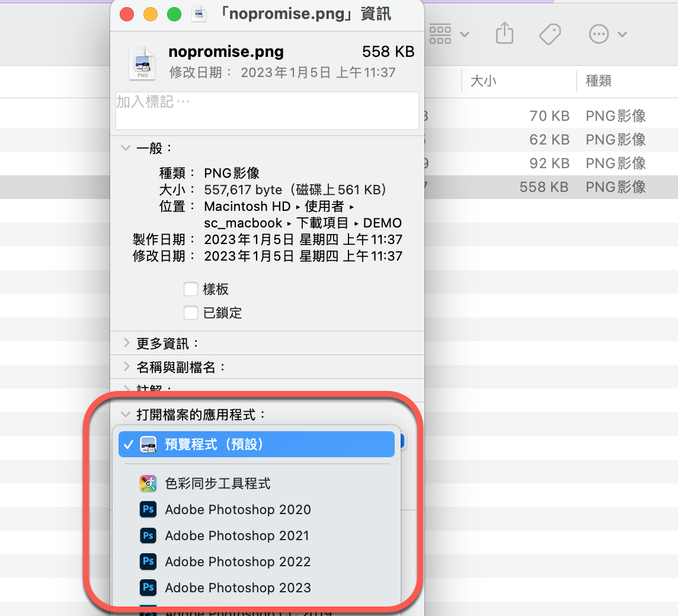Click the 製作日期 date value

(303, 239)
